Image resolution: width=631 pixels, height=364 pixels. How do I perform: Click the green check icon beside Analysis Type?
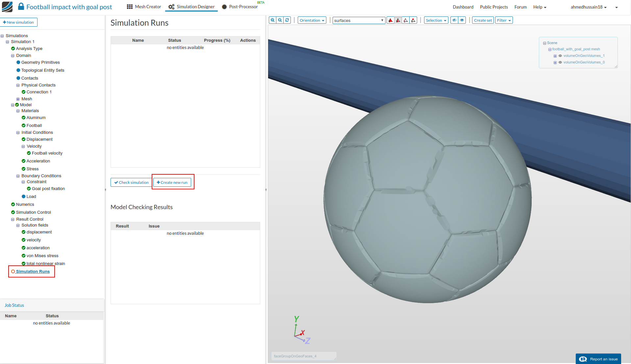click(x=13, y=49)
